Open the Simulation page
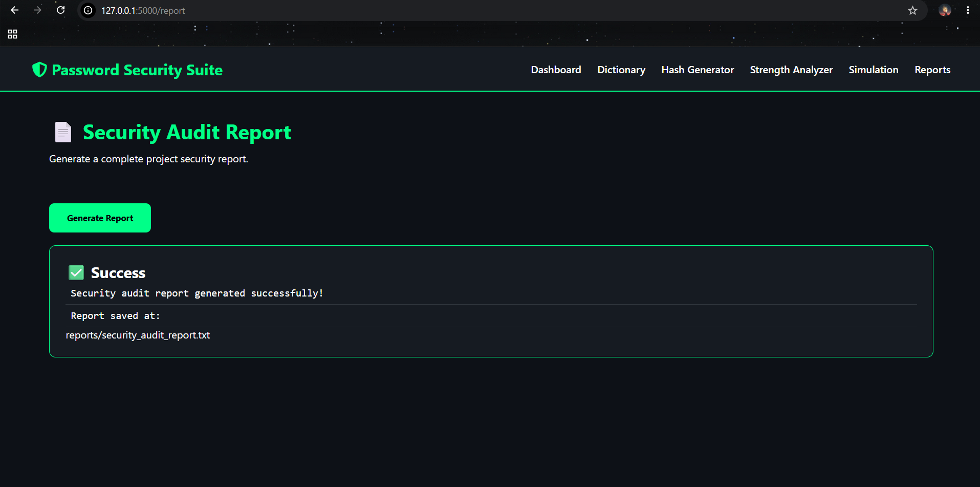Screen dimensions: 980x487 [x=873, y=70]
